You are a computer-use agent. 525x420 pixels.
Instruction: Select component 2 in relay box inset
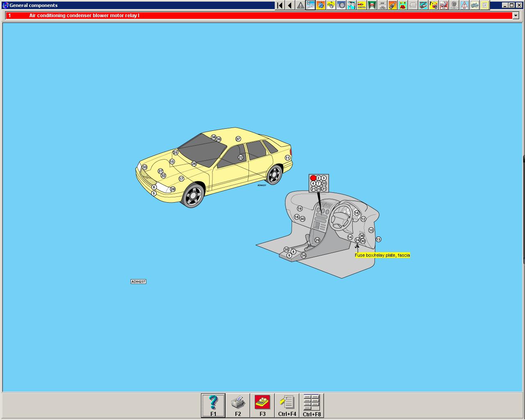[318, 178]
